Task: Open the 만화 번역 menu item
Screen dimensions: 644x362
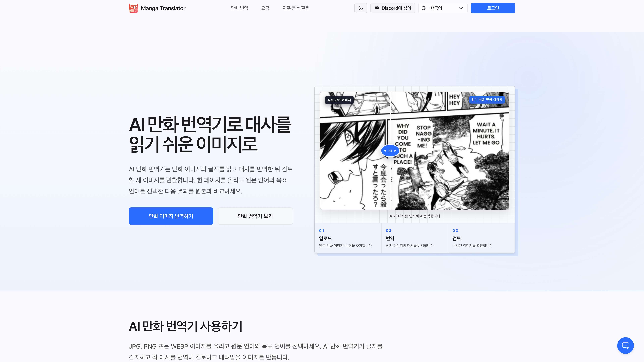Action: tap(239, 8)
